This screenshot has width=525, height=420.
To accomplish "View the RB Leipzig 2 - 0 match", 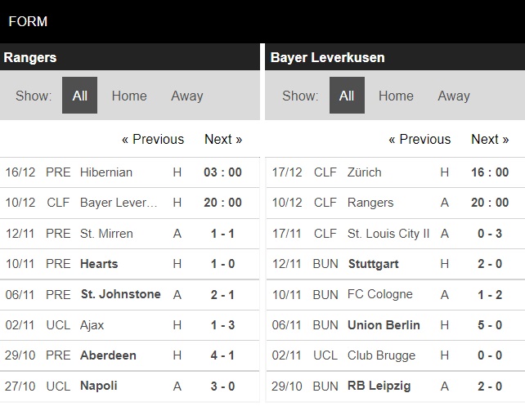I will [x=396, y=386].
